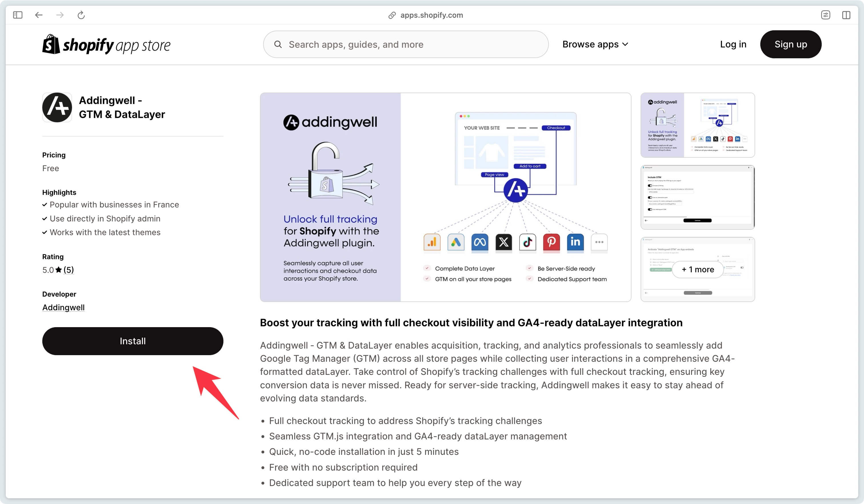Viewport: 864px width, 504px height.
Task: Open the split view icon
Action: pyautogui.click(x=846, y=15)
